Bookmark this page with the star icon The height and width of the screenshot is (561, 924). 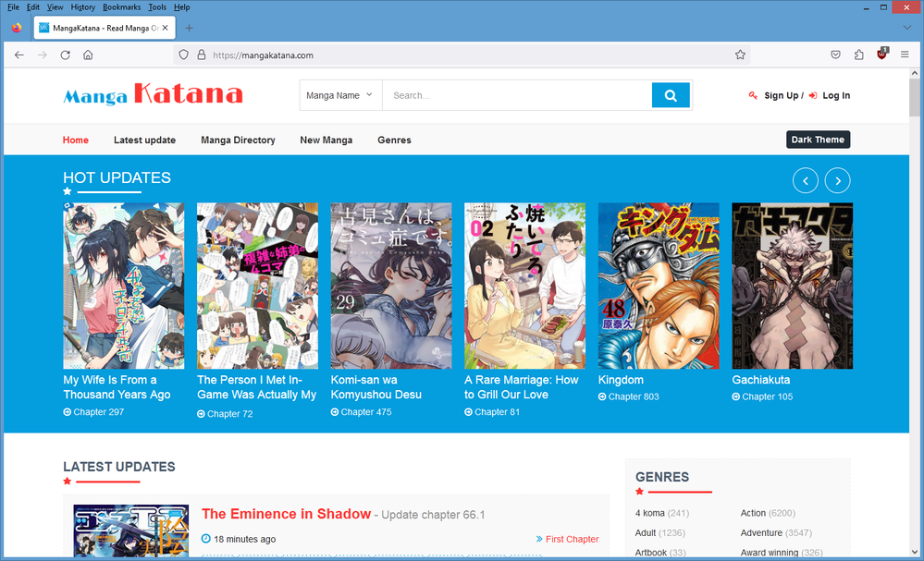[740, 55]
